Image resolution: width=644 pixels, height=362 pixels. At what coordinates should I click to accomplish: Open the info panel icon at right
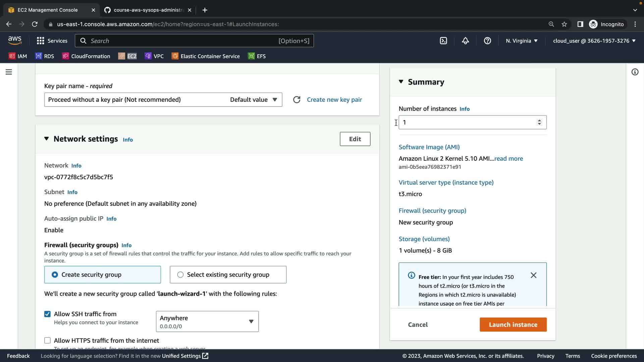[x=635, y=72]
